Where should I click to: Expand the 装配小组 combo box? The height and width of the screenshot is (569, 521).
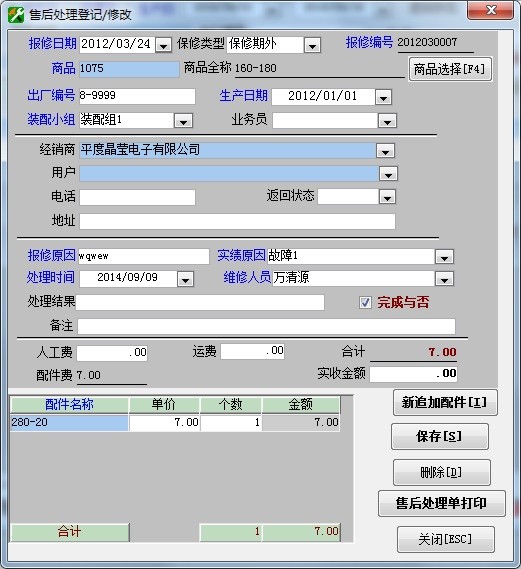(183, 121)
